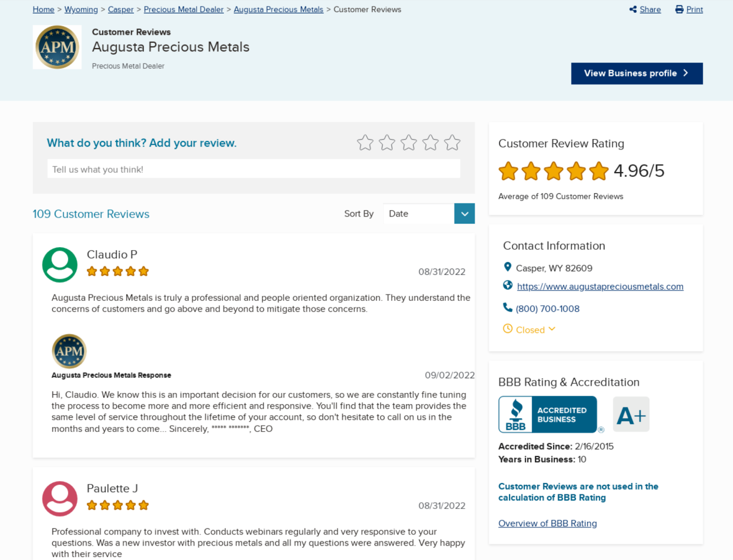Click the Accredited Since 2/16/2015 text
The height and width of the screenshot is (560, 733).
point(556,446)
